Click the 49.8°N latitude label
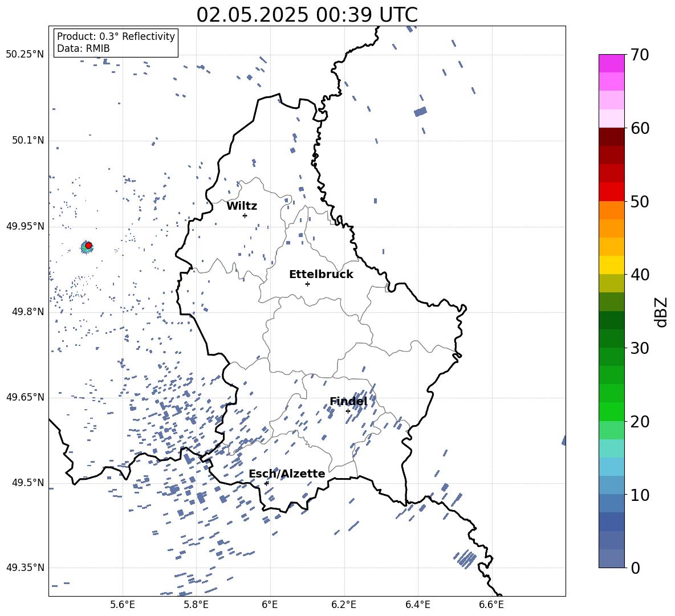 click(27, 312)
